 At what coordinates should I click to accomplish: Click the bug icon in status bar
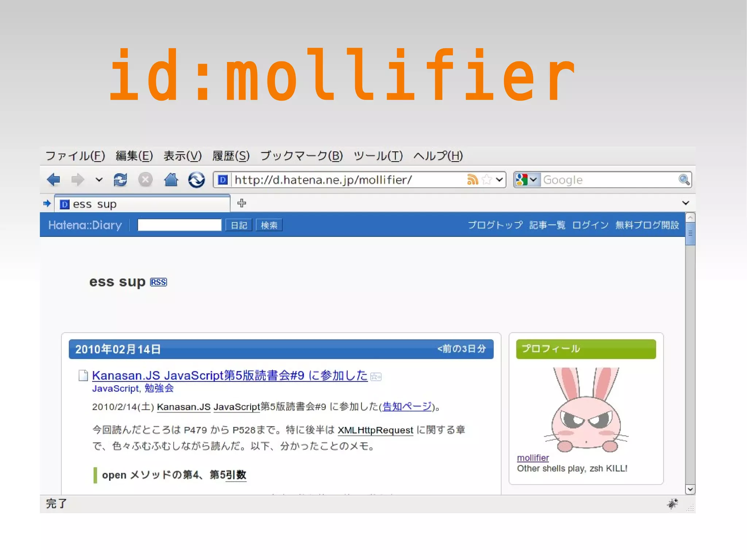coord(672,504)
